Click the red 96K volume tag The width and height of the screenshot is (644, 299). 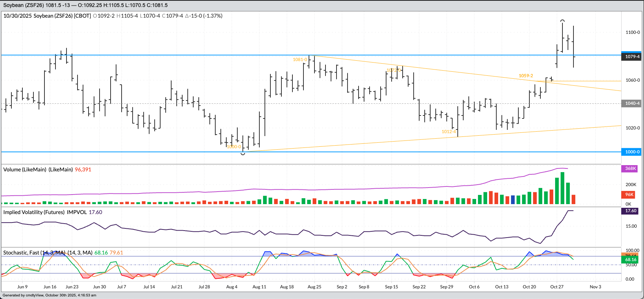click(629, 195)
